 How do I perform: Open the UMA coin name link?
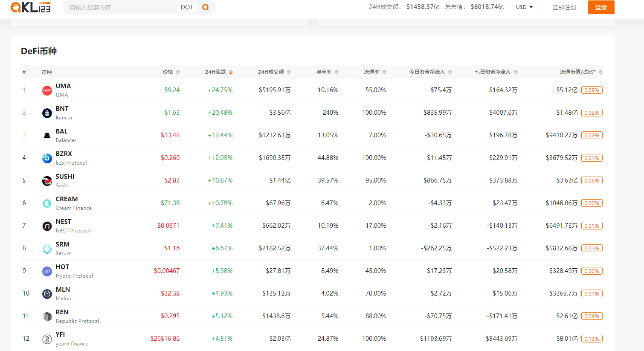(x=63, y=86)
